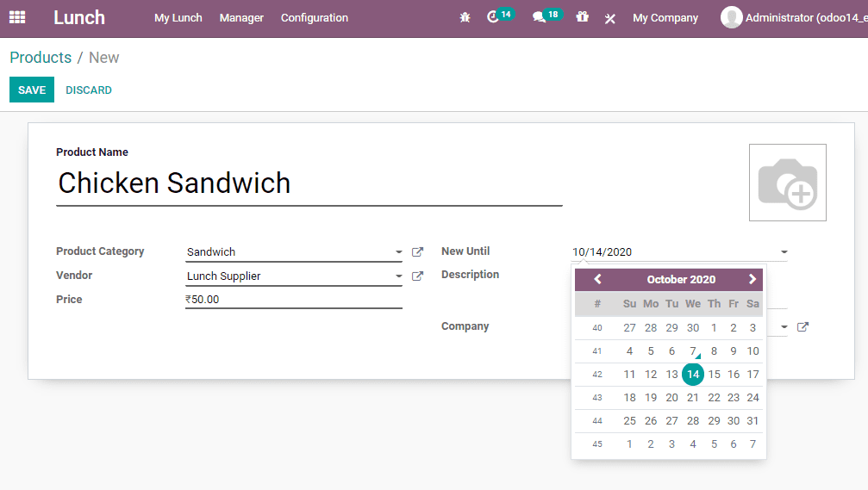Select October 1 in week 40

click(x=714, y=328)
